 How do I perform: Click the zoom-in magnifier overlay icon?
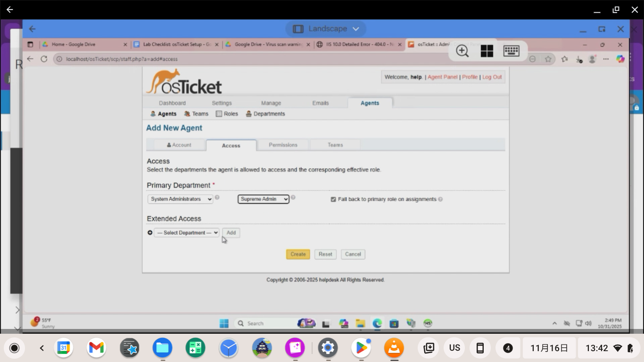coord(462,51)
